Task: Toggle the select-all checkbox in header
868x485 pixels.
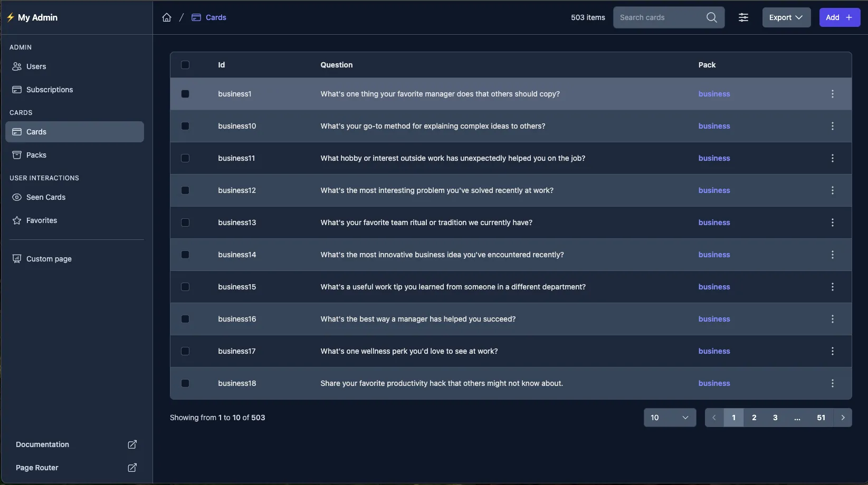Action: tap(185, 65)
